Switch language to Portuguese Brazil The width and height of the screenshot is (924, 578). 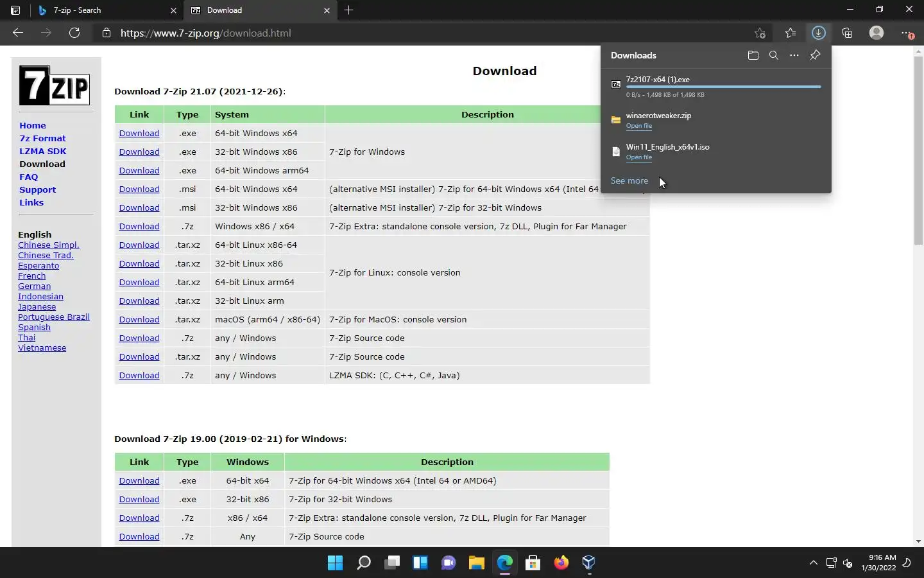click(x=54, y=317)
